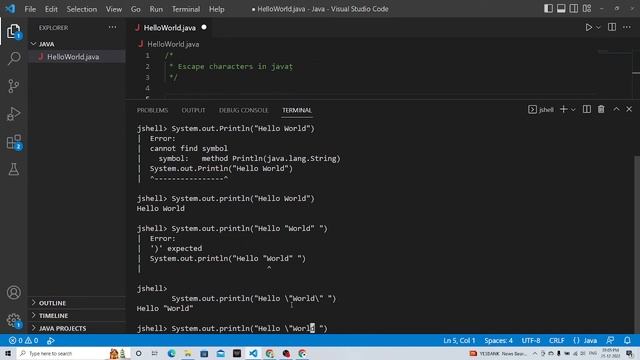Collapse the JAVA folder section
This screenshot has height=360, width=640.
pyautogui.click(x=77, y=44)
